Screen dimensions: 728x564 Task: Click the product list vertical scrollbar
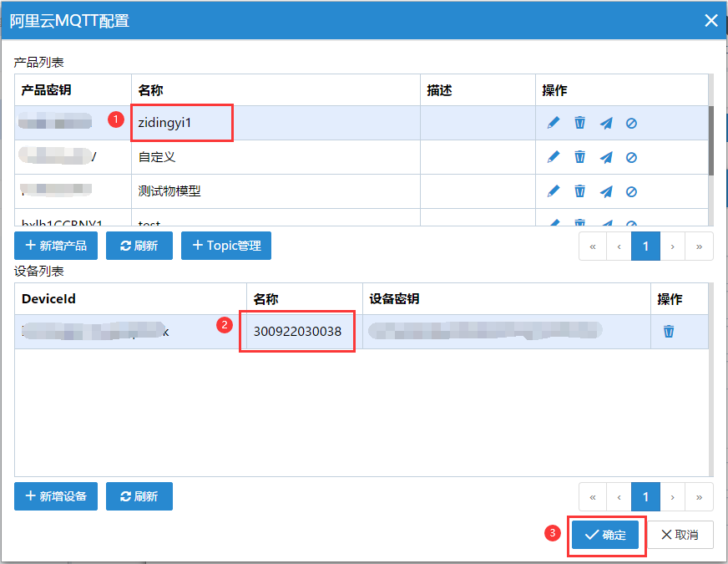(711, 140)
